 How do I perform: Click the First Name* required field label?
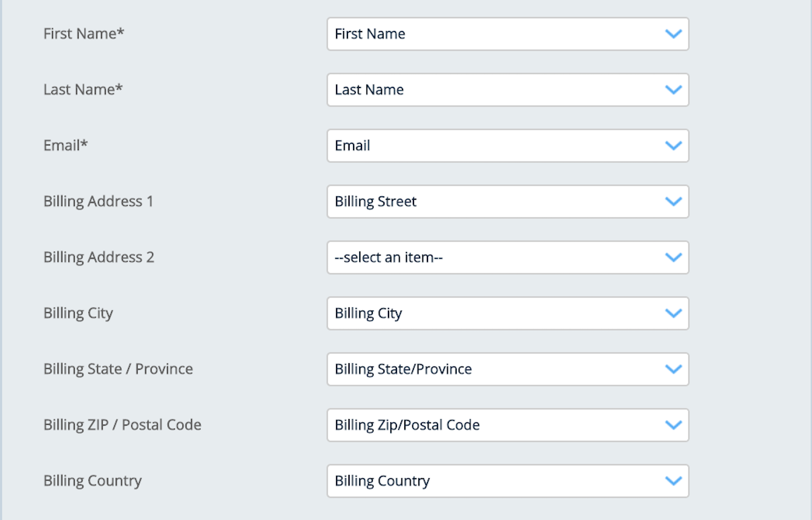point(83,33)
